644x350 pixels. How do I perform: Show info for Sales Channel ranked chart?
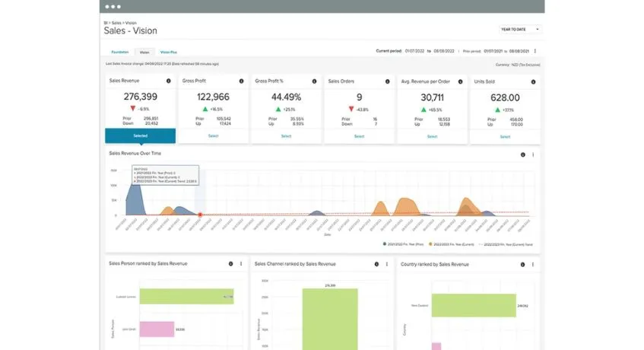pos(376,264)
